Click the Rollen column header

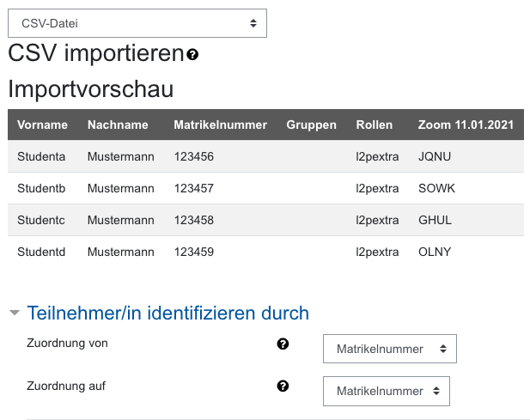pyautogui.click(x=375, y=125)
